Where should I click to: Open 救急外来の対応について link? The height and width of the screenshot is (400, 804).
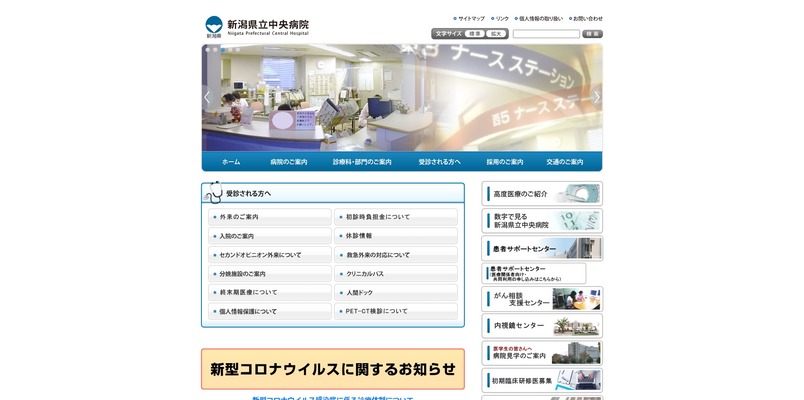point(396,255)
